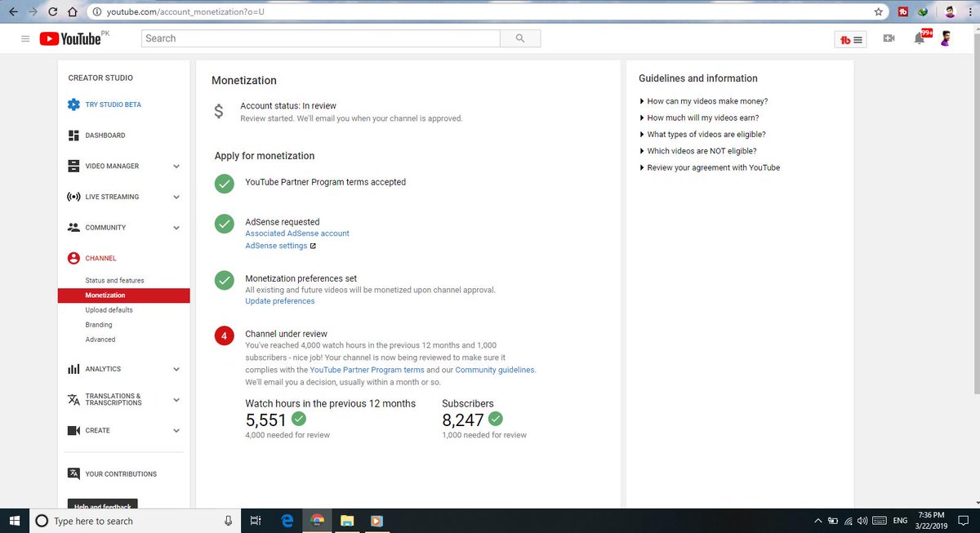The width and height of the screenshot is (980, 533).
Task: Click the taskbar clock and date
Action: (x=931, y=521)
